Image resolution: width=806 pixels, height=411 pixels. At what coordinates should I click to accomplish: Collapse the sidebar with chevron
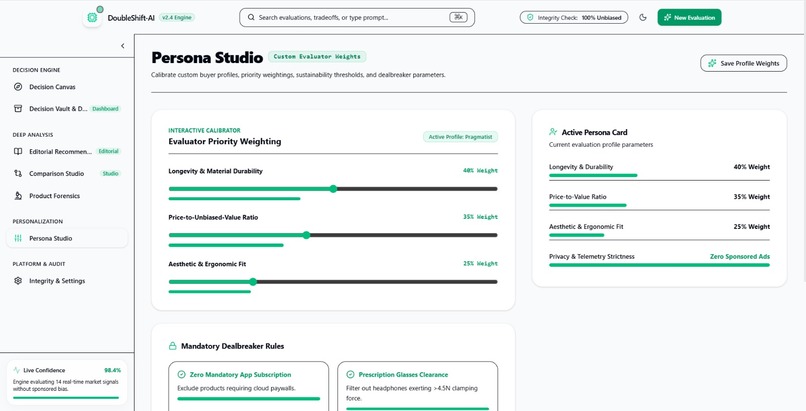click(x=122, y=46)
